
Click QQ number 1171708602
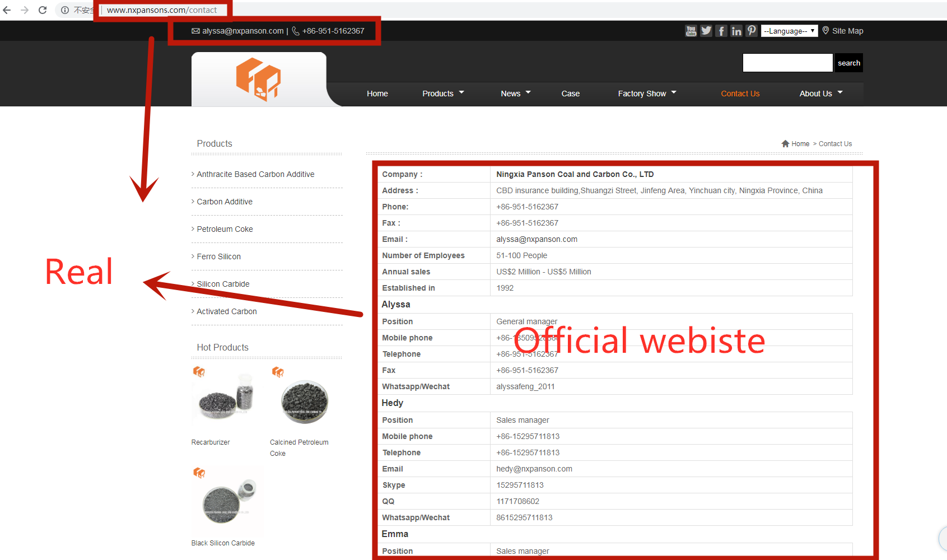518,501
